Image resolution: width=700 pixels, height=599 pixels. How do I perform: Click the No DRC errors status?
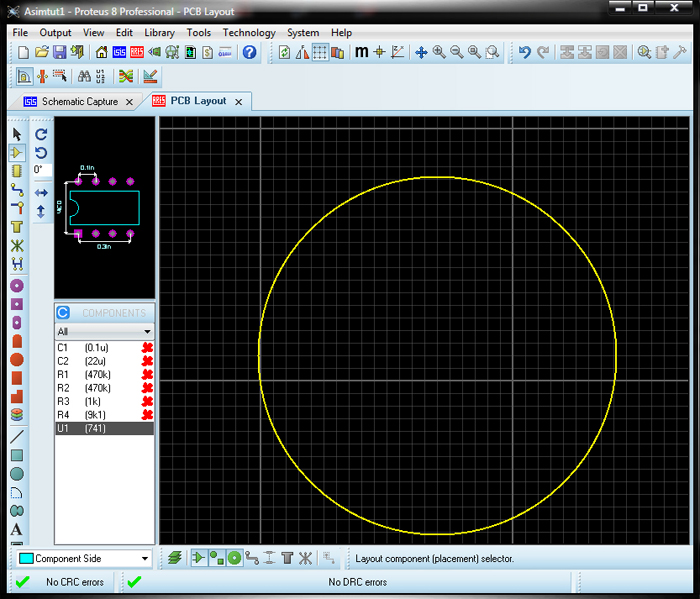coord(357,582)
